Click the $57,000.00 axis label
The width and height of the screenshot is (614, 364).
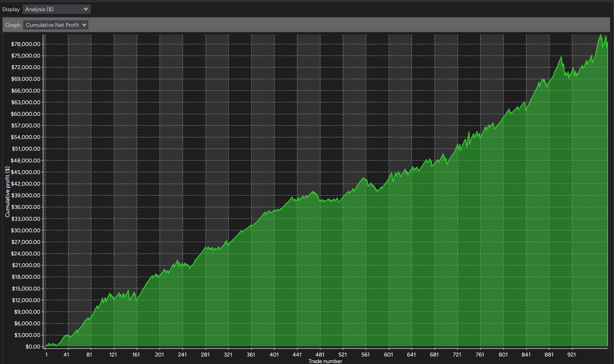point(25,126)
